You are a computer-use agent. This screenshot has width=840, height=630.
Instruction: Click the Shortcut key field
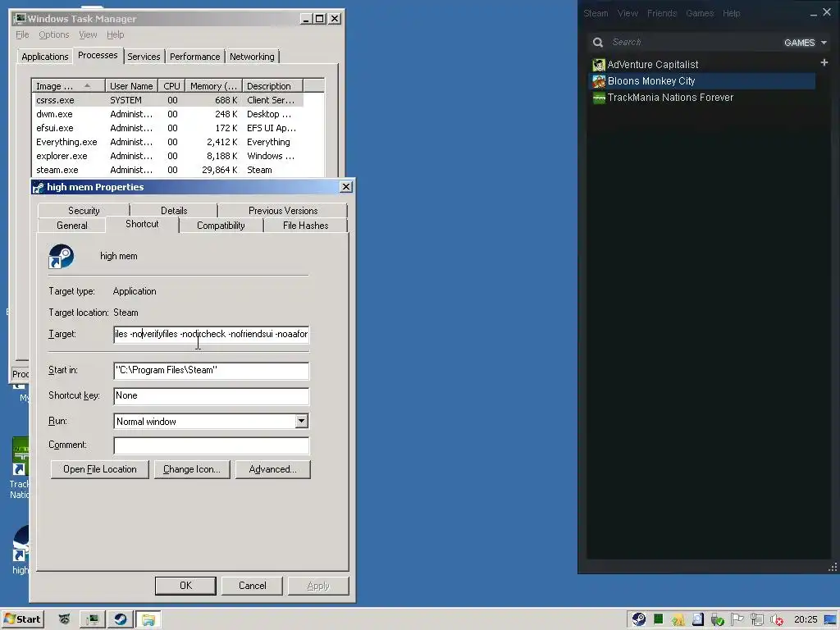pyautogui.click(x=211, y=396)
